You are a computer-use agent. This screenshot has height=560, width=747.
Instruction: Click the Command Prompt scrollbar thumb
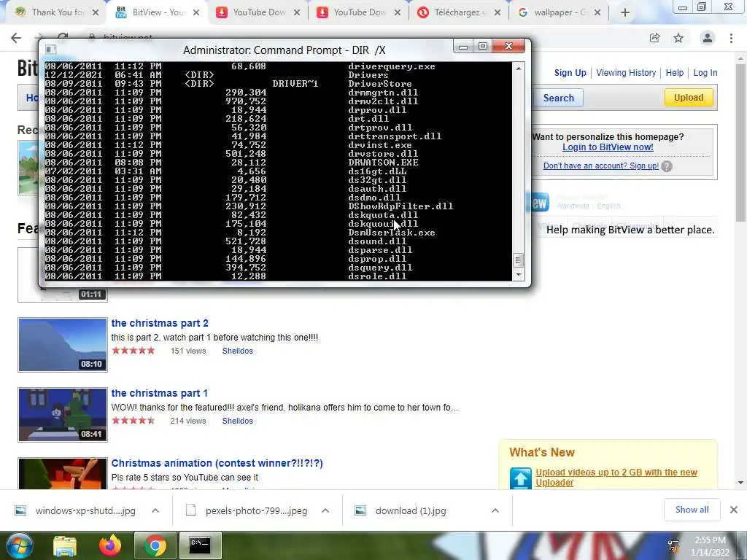tap(519, 260)
